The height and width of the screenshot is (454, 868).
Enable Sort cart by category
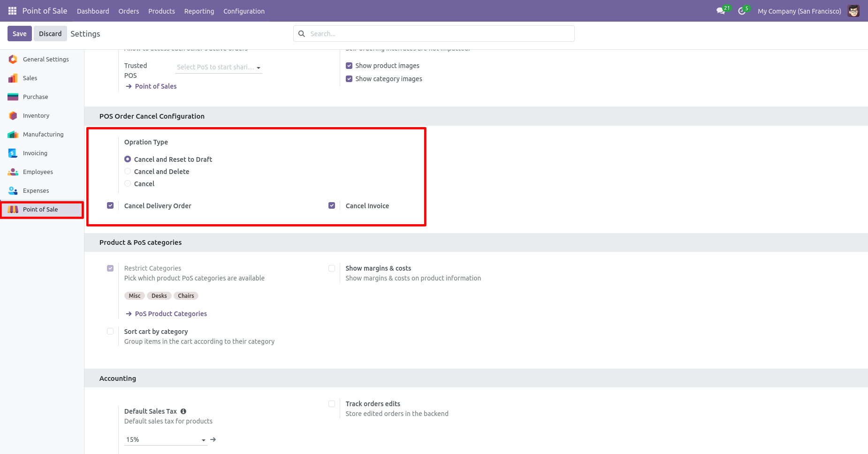point(110,331)
